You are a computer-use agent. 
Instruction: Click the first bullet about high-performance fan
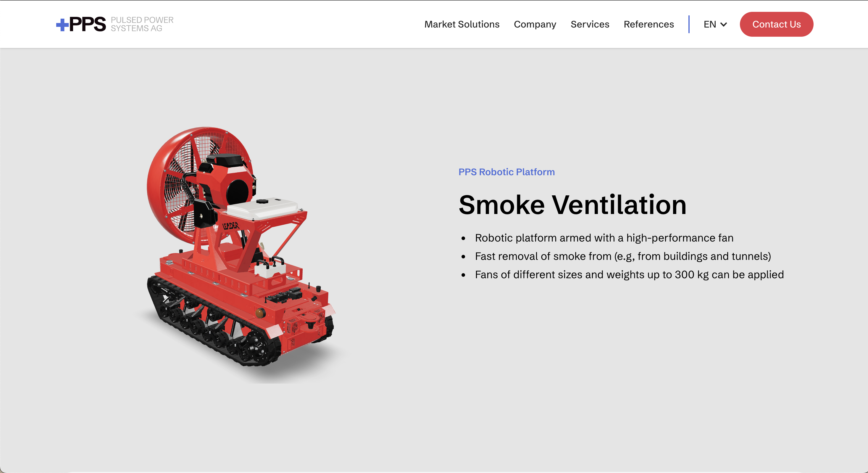[x=604, y=238]
